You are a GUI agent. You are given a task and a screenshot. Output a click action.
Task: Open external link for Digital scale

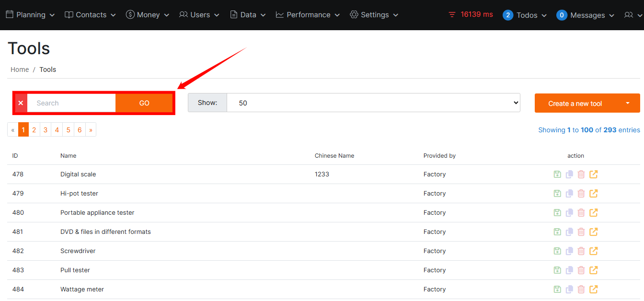coord(594,174)
